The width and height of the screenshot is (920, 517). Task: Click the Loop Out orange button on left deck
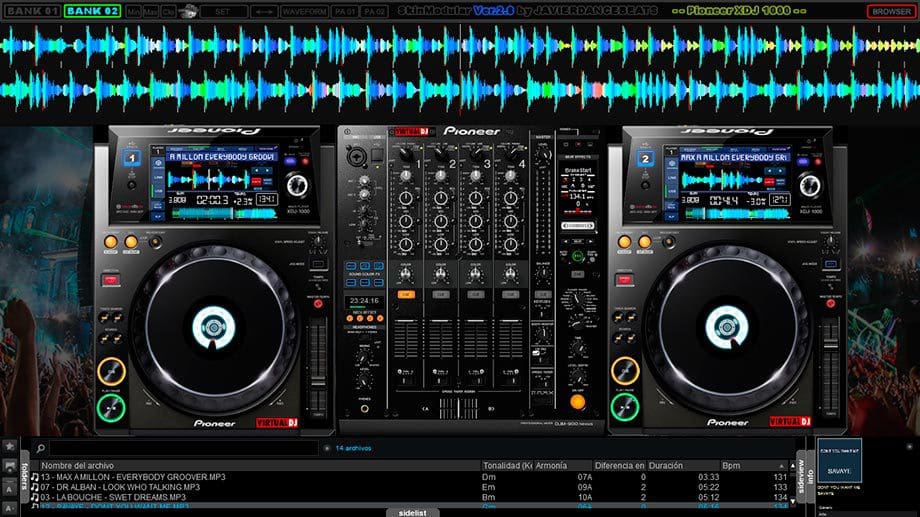(131, 242)
